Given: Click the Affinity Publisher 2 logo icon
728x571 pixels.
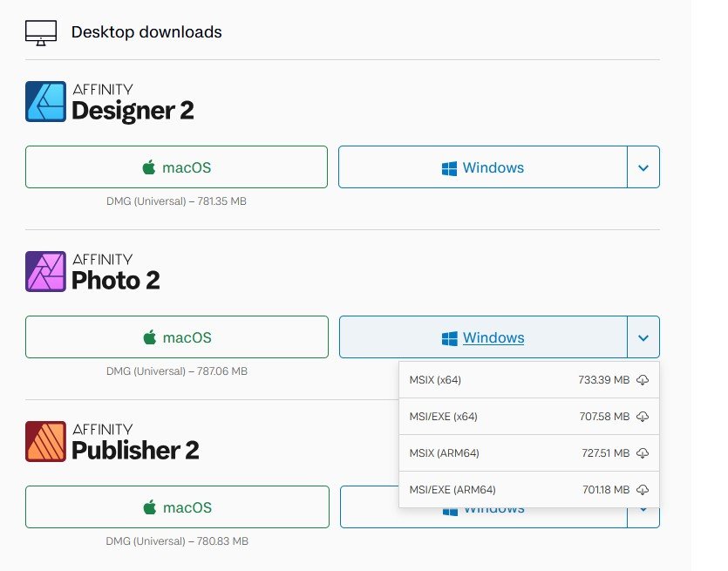Looking at the screenshot, I should click(45, 441).
